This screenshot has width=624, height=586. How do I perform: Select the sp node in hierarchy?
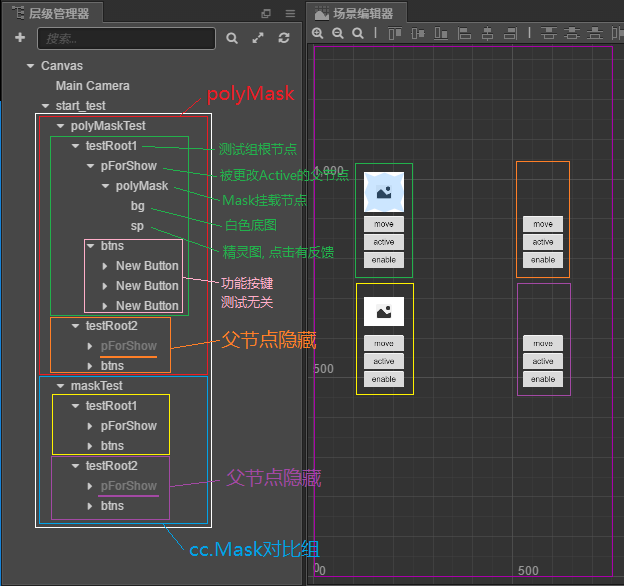138,226
